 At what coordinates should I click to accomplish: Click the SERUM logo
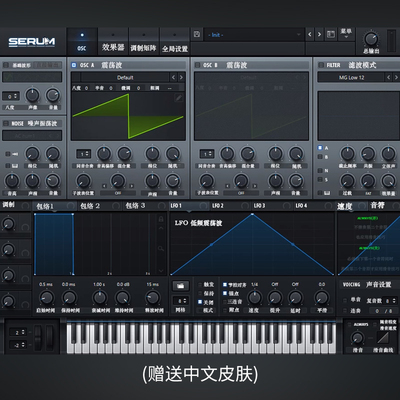point(32,42)
